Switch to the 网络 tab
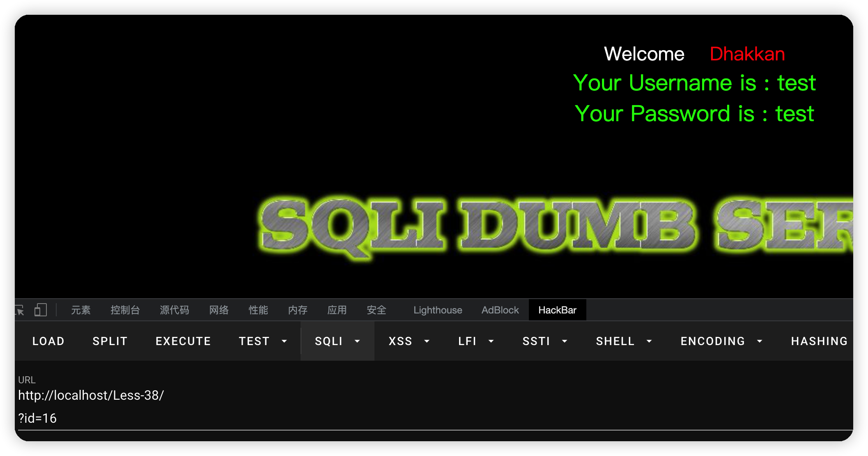 [x=218, y=310]
